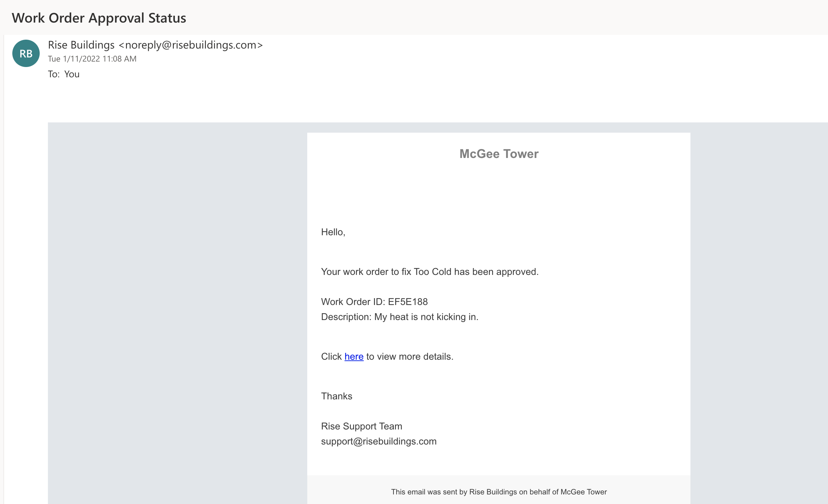Click the Rise Buildings sender name
This screenshot has width=828, height=504.
coord(81,45)
